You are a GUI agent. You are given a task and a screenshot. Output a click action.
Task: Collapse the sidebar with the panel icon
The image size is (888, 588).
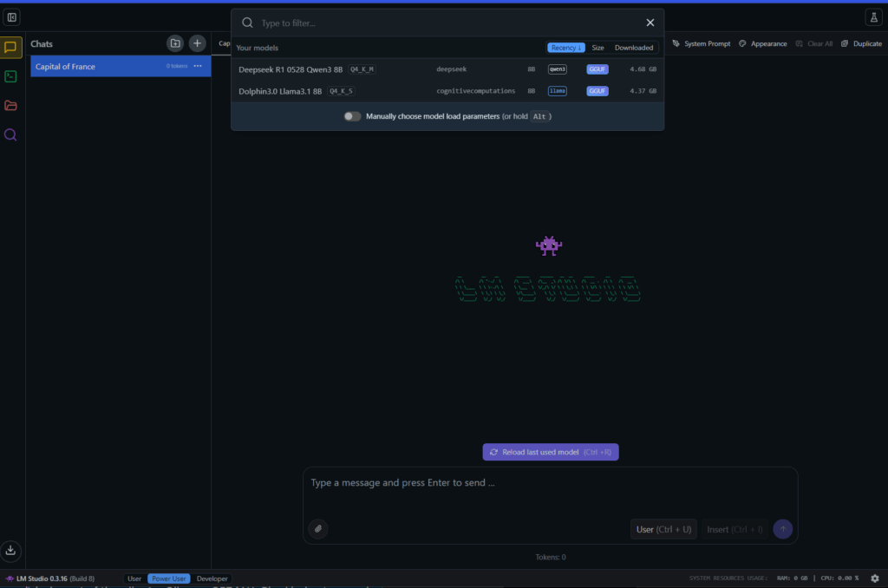pyautogui.click(x=11, y=16)
